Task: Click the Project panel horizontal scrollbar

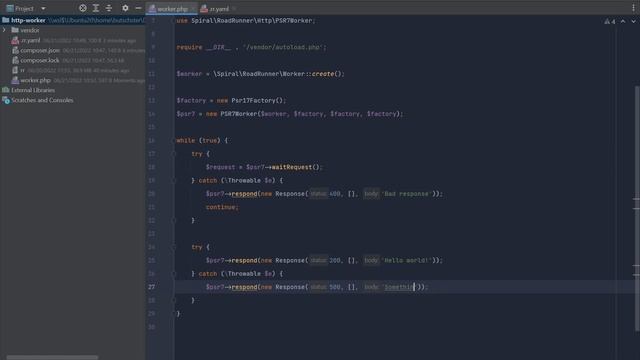Action: [x=52, y=357]
